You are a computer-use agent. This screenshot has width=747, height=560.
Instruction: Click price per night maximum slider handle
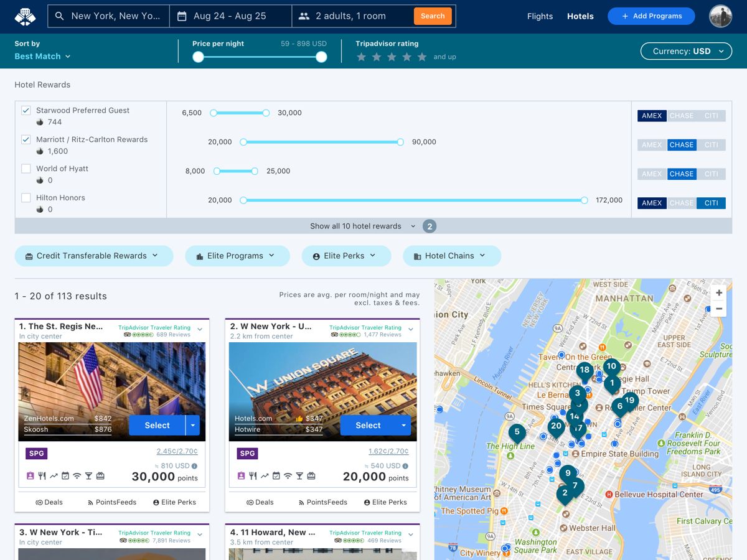tap(321, 57)
